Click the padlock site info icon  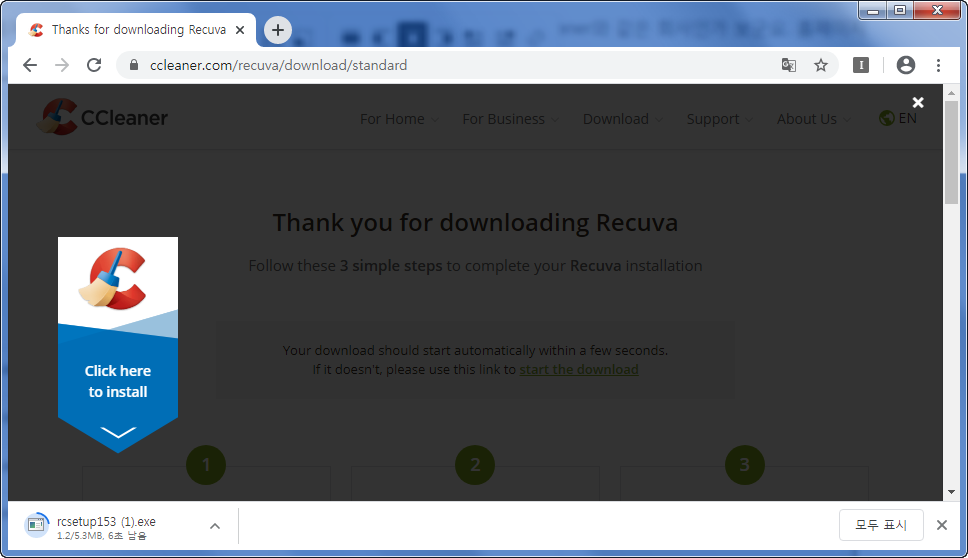(x=134, y=65)
